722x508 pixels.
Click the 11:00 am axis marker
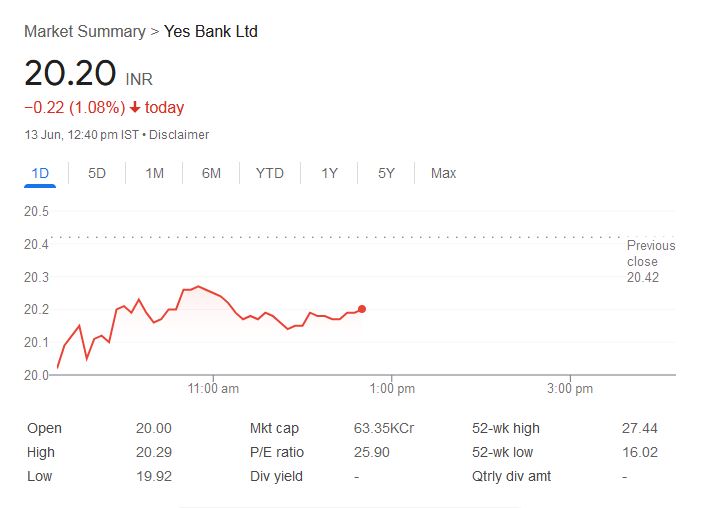point(213,389)
